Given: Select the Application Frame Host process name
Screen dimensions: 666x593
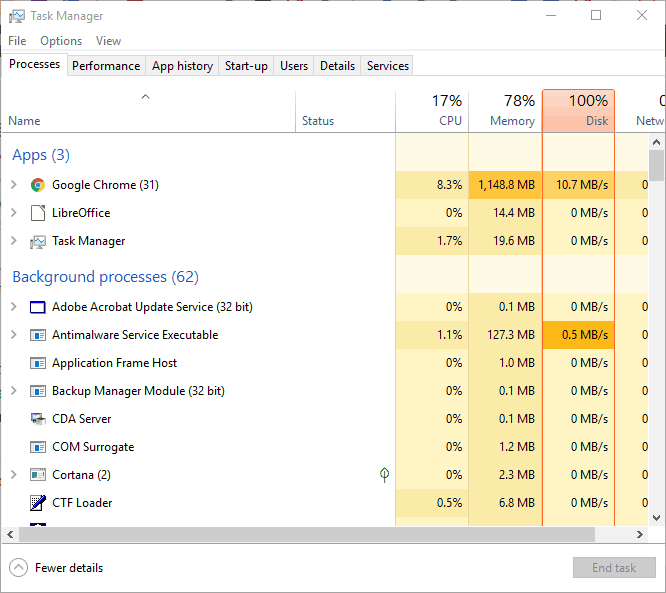Looking at the screenshot, I should tap(114, 363).
